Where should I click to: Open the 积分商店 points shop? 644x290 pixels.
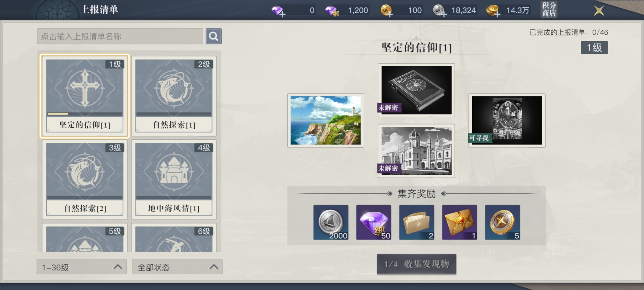pyautogui.click(x=549, y=10)
